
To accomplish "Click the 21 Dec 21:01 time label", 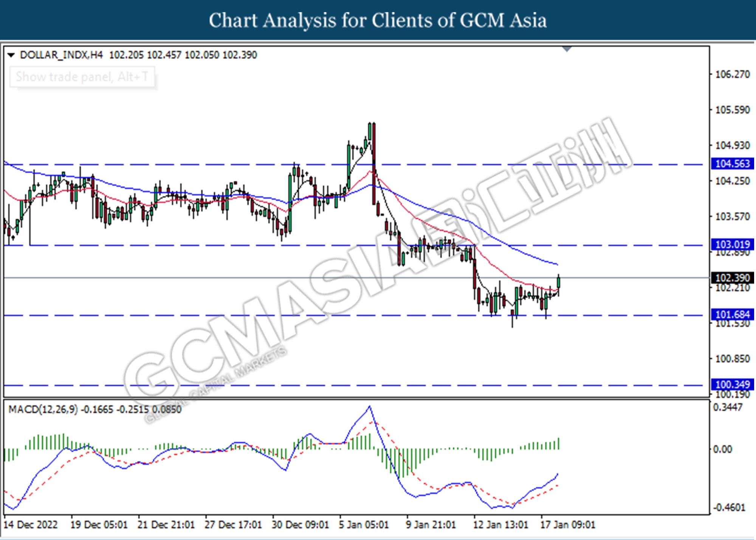I will coord(166,525).
